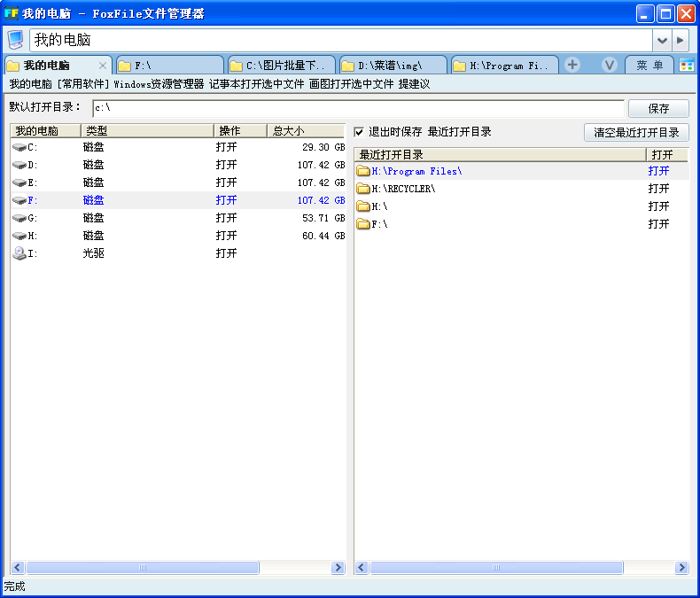
Task: Switch to the D:\菜谱\img\ tab
Action: point(393,66)
